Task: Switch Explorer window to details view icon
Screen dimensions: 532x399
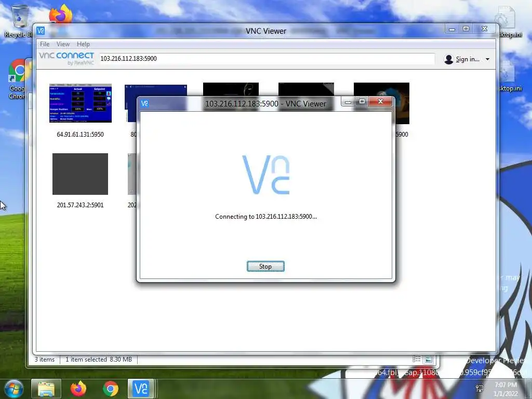Action: tap(417, 360)
